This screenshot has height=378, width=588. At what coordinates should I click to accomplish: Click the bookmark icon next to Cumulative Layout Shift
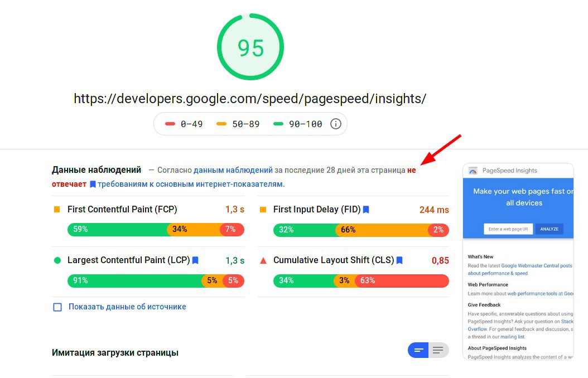click(399, 260)
